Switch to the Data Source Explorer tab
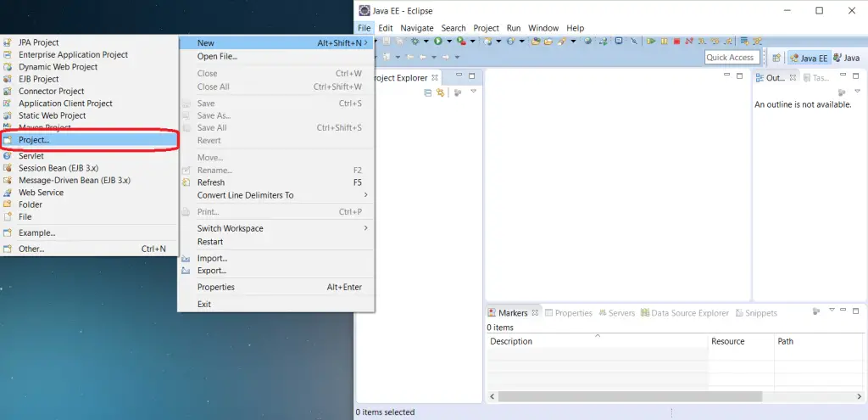The image size is (868, 420). (685, 313)
